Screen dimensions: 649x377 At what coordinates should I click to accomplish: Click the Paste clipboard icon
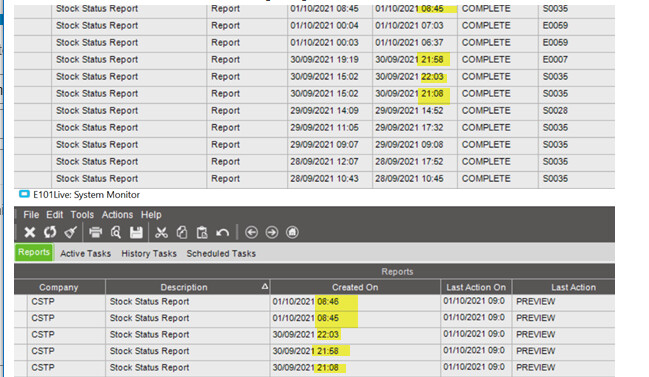pos(202,233)
